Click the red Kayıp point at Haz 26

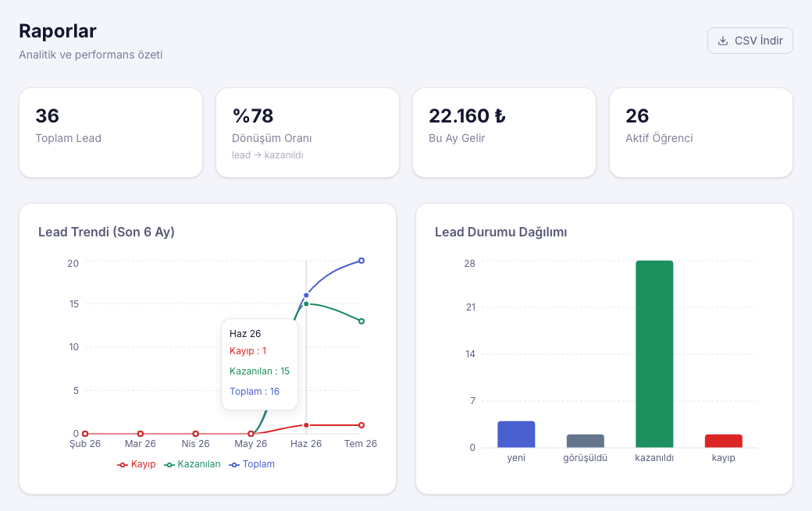[306, 425]
